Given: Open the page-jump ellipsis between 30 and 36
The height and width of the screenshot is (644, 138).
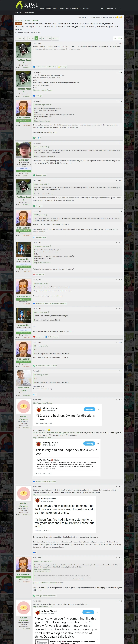Looking at the screenshot, I should [47, 38].
